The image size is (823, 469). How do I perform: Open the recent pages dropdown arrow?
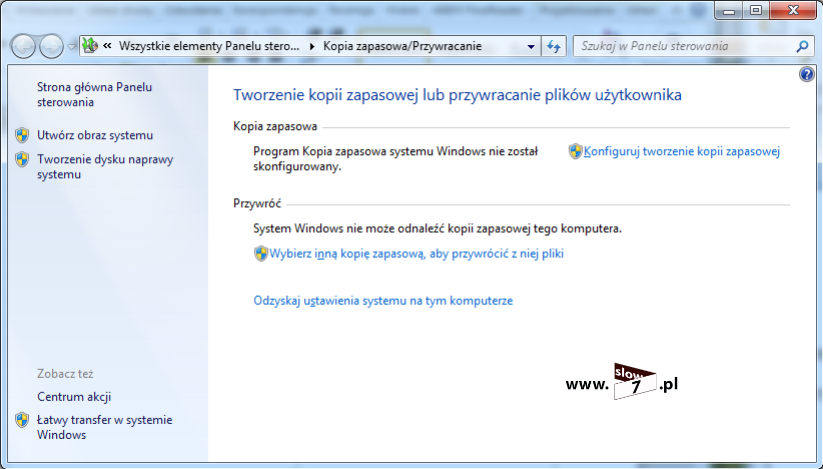pyautogui.click(x=72, y=47)
